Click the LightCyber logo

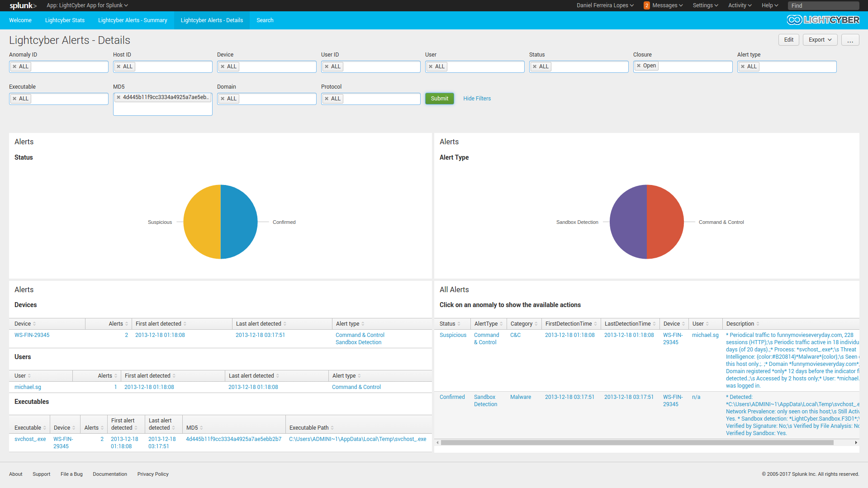click(x=823, y=20)
